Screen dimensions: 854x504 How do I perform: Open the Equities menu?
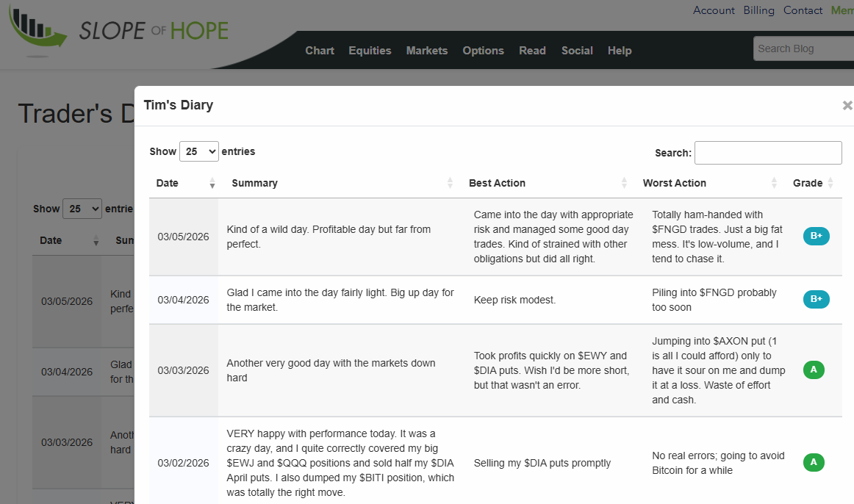[x=370, y=51]
